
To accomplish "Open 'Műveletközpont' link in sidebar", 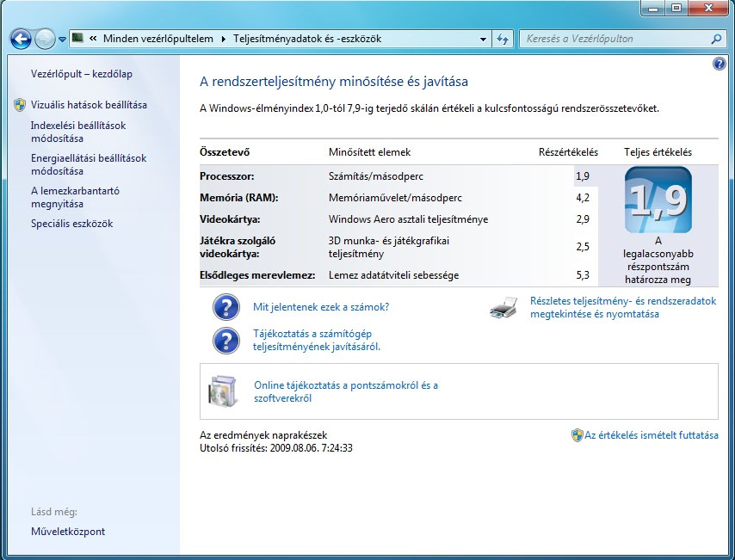I will point(68,532).
